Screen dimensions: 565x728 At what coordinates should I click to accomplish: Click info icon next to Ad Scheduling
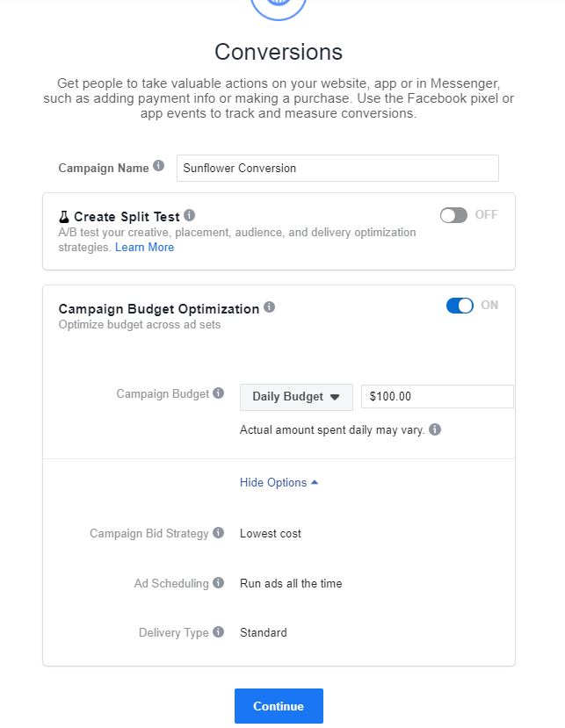(219, 583)
